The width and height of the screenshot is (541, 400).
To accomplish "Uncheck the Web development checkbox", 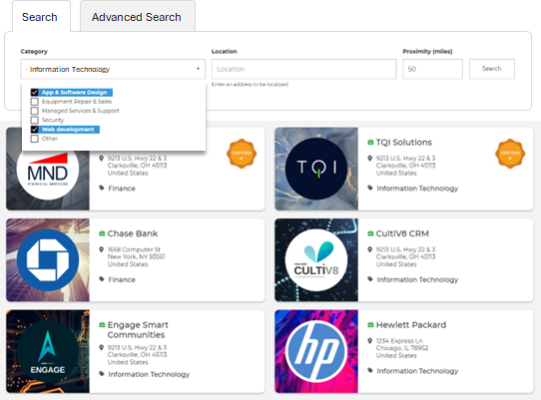I will [x=34, y=129].
